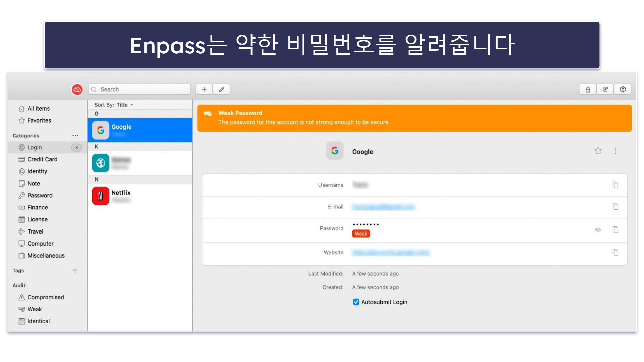
Task: Click the masked password dots
Action: click(x=366, y=224)
